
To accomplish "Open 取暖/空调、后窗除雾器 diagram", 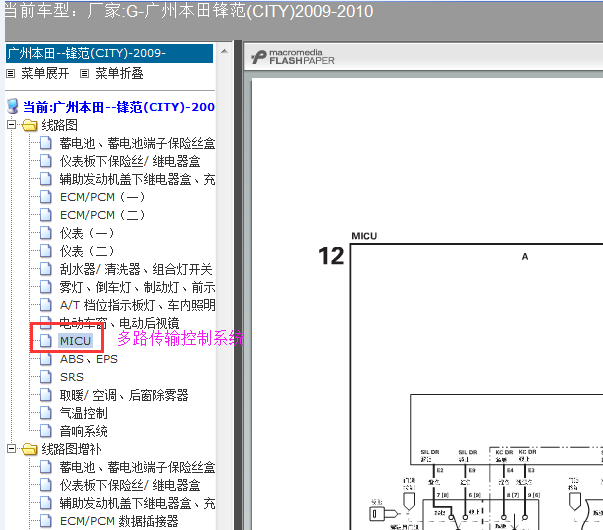I will click(x=124, y=395).
